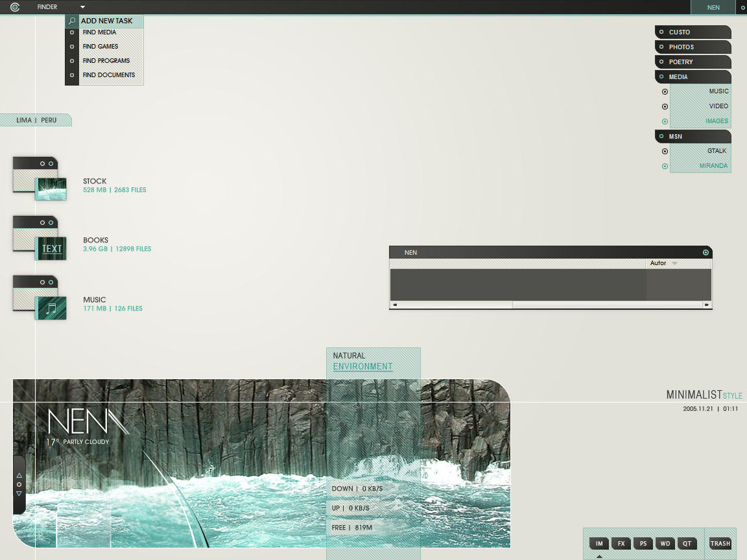The height and width of the screenshot is (560, 747).
Task: Click the Finder menu label
Action: tap(47, 7)
